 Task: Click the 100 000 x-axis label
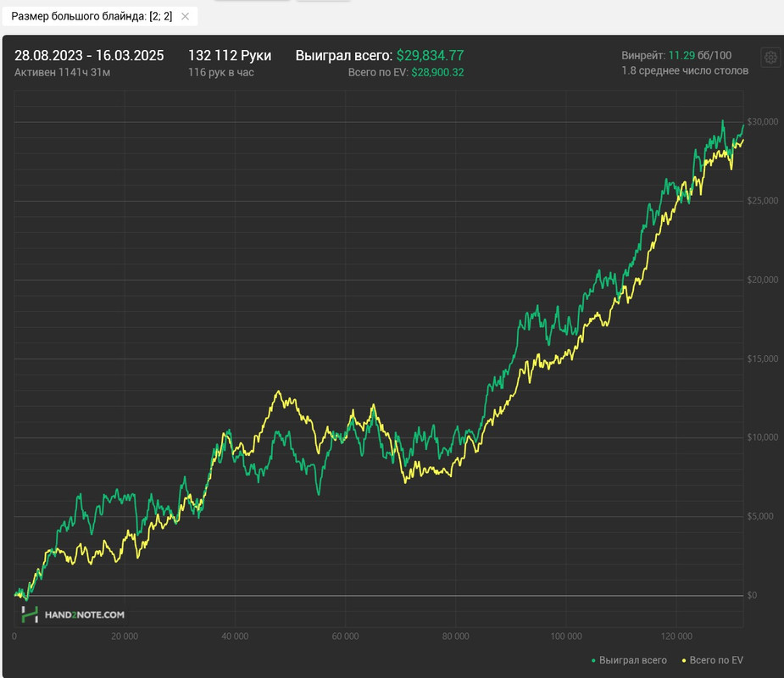[566, 636]
